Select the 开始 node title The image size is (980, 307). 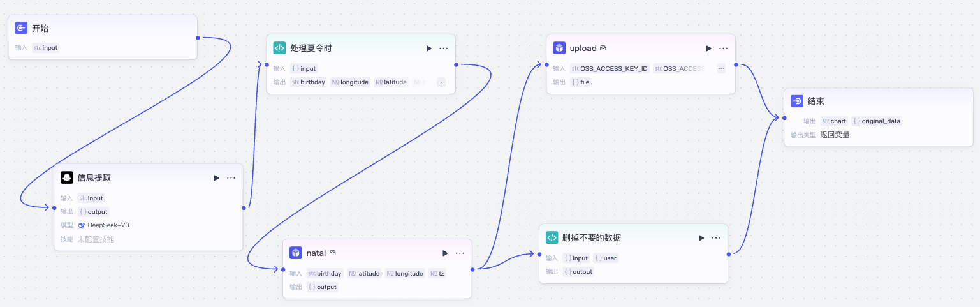40,28
